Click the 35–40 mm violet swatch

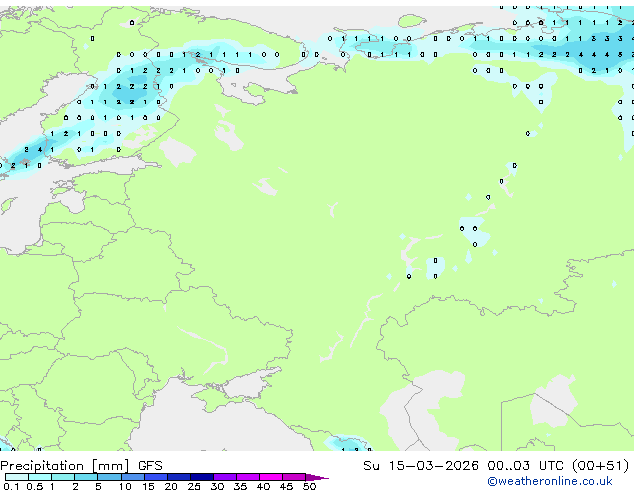pyautogui.click(x=247, y=477)
